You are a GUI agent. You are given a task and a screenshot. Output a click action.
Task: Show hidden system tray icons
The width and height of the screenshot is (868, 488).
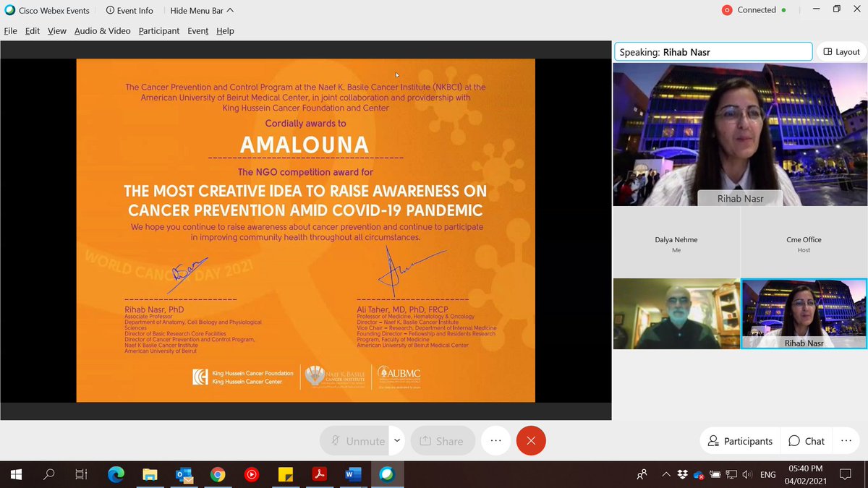[x=665, y=475]
